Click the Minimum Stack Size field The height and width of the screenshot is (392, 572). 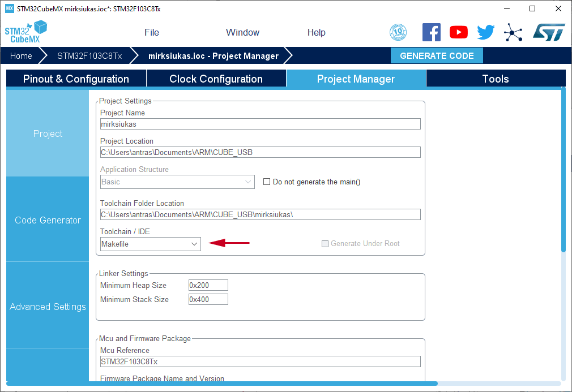[x=208, y=299]
